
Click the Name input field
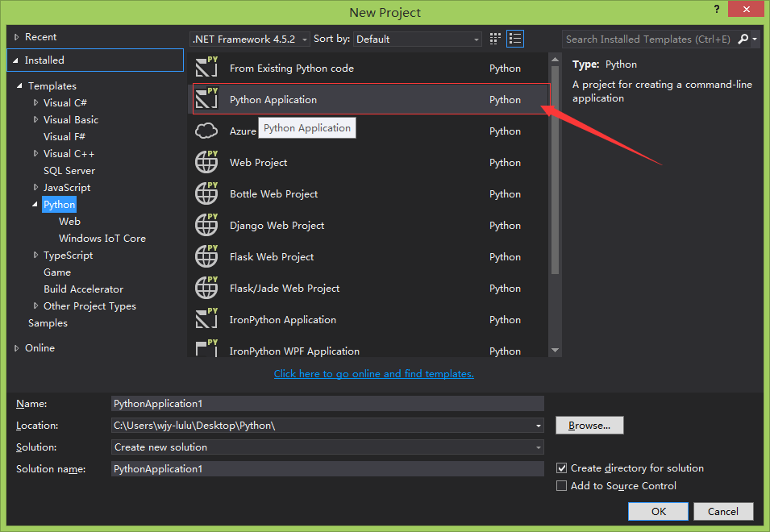tap(327, 403)
